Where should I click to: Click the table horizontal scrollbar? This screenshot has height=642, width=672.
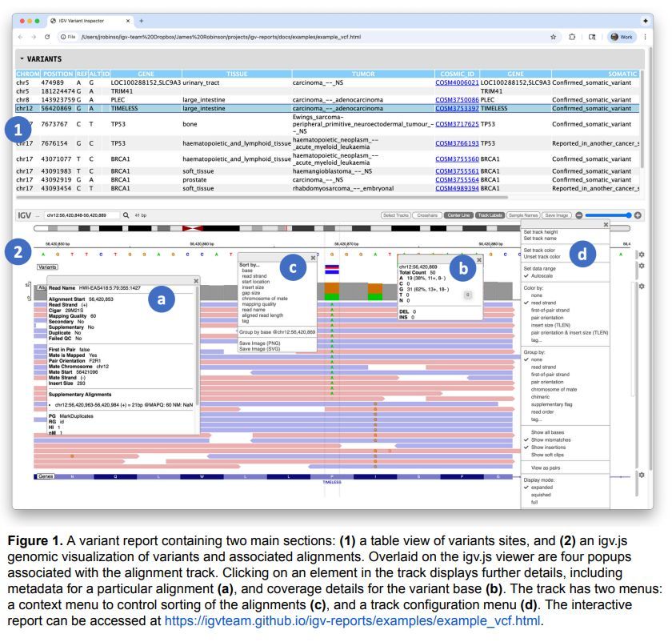[262, 198]
